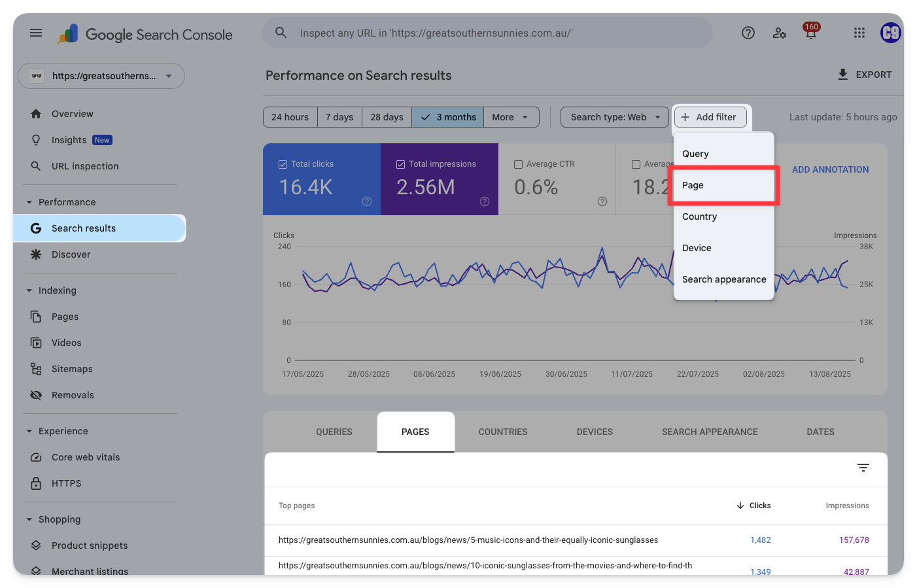Switch to the Countries tab
The width and height of the screenshot is (917, 588).
502,432
